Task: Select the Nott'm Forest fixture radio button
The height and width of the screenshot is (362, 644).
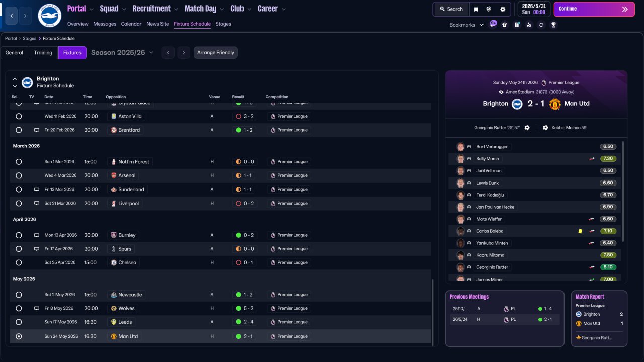Action: (19, 162)
